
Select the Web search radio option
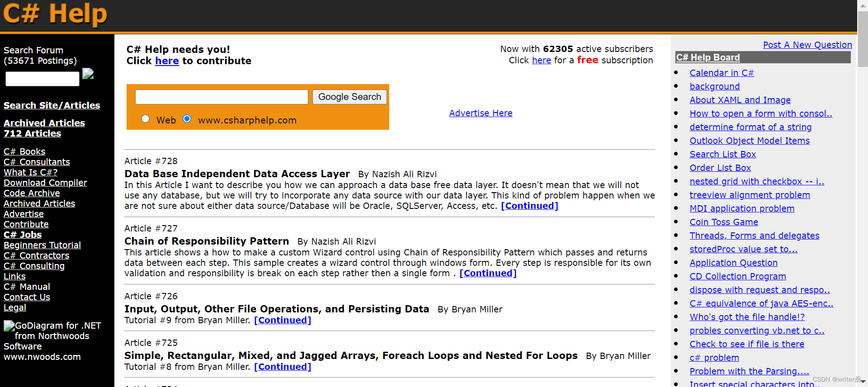pos(145,119)
